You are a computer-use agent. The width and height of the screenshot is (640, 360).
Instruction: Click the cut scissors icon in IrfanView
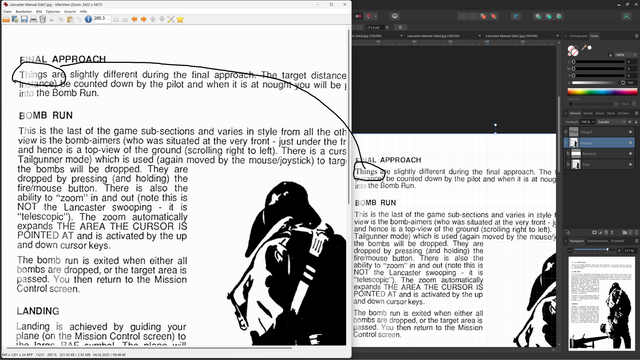tap(52, 20)
